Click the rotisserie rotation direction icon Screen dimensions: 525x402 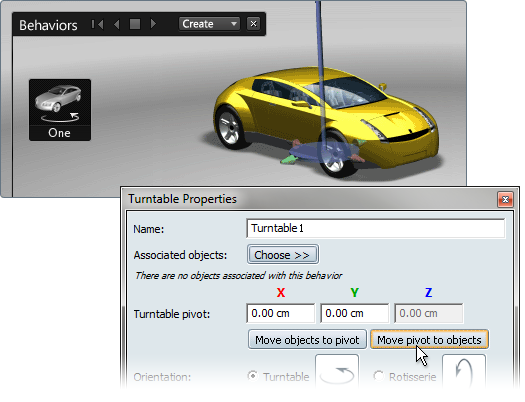[x=464, y=372]
